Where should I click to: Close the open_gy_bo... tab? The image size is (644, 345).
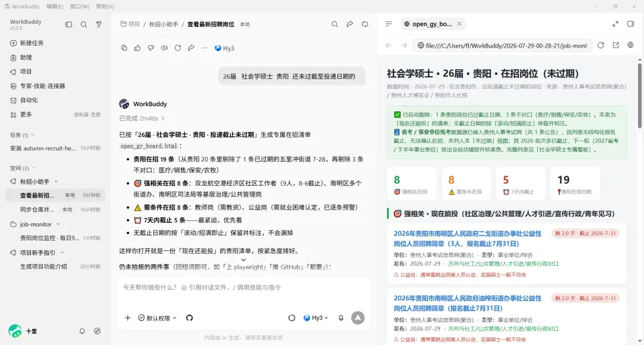point(460,24)
